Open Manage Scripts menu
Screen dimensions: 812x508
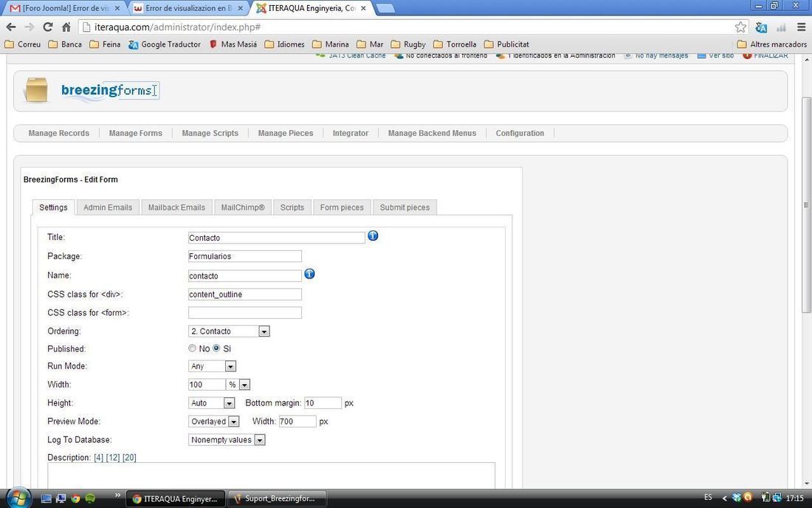pos(210,133)
